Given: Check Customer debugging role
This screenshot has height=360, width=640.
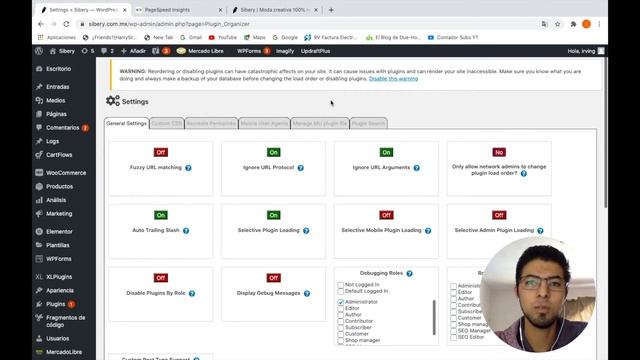Looking at the screenshot, I should coord(340,334).
